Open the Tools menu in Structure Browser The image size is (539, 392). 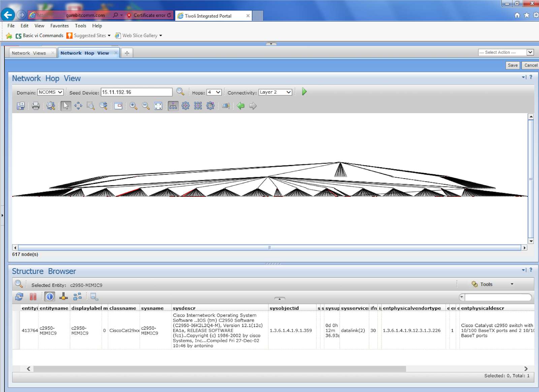click(x=486, y=284)
